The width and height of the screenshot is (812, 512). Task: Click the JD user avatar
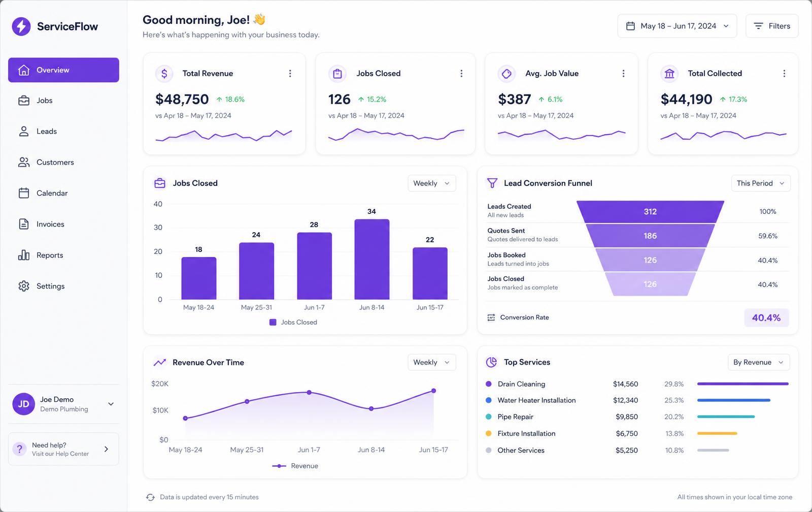tap(23, 404)
